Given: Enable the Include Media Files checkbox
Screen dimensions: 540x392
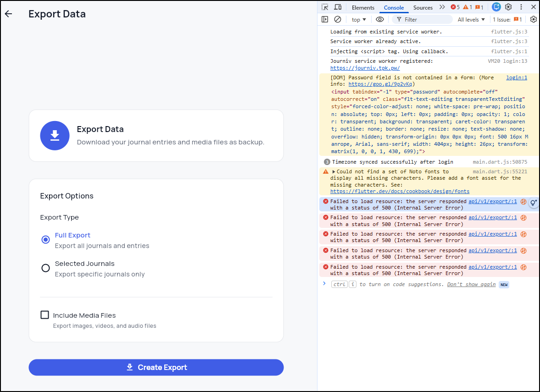Looking at the screenshot, I should tap(45, 315).
